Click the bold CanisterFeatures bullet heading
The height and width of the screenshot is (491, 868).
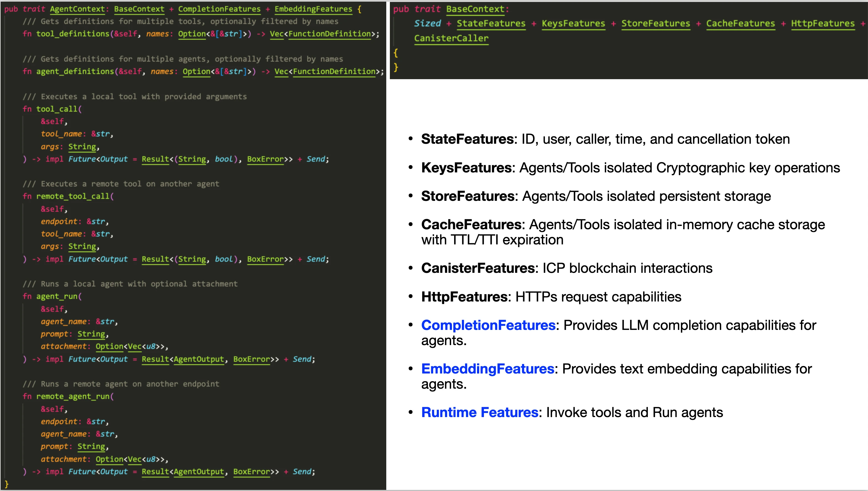478,268
